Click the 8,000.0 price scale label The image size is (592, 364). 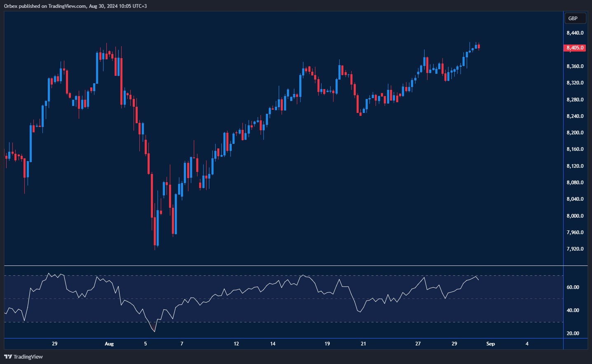tap(575, 216)
